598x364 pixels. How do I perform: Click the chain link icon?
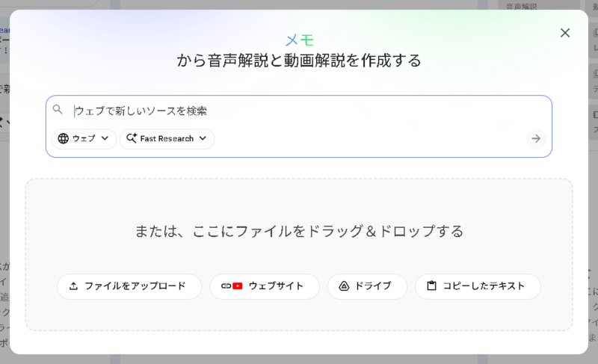(226, 286)
